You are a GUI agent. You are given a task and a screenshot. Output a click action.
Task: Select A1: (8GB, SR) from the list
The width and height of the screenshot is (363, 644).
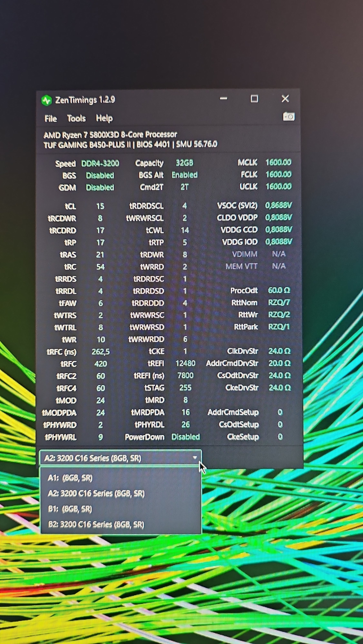(121, 478)
